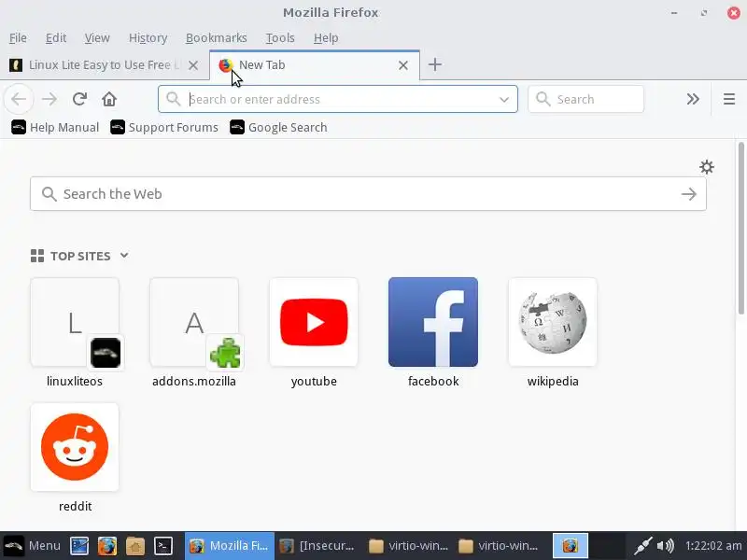Screen dimensions: 747x560
Task: Click the page vertical scrollbar
Action: pyautogui.click(x=740, y=229)
